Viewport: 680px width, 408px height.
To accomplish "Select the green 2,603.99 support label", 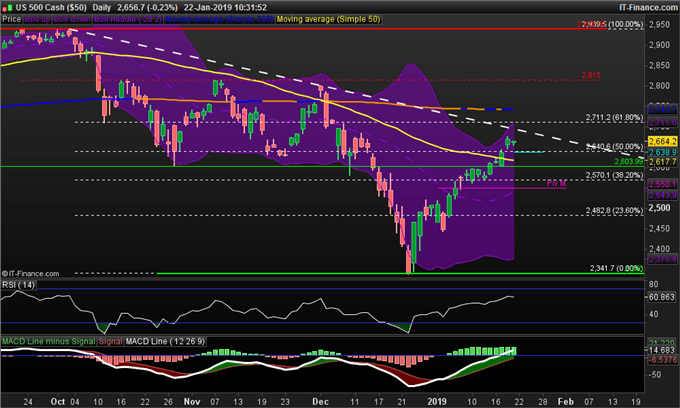I will pyautogui.click(x=629, y=162).
